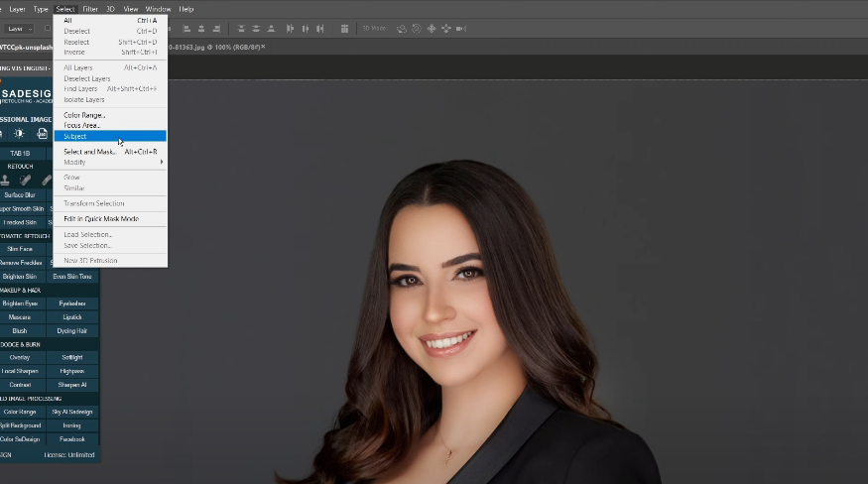
Task: Click Dyeing Hair button
Action: (x=72, y=330)
